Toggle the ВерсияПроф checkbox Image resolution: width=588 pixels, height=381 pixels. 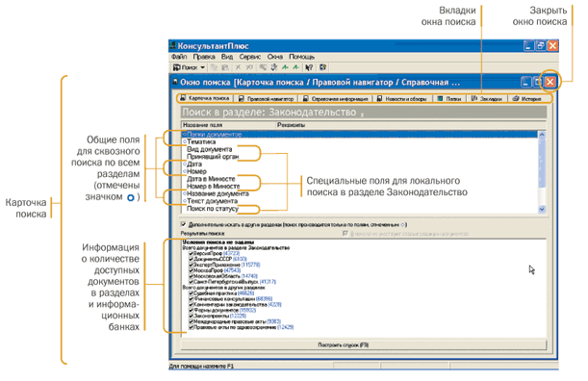191,253
